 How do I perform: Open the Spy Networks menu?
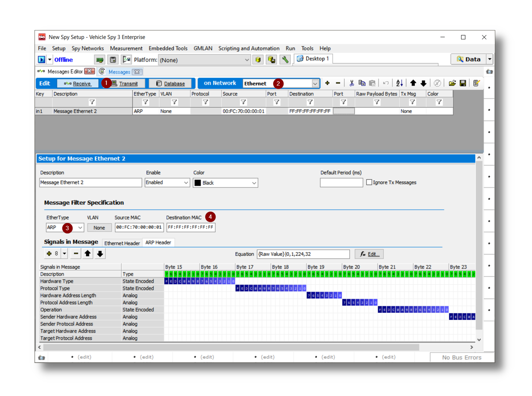[88, 48]
